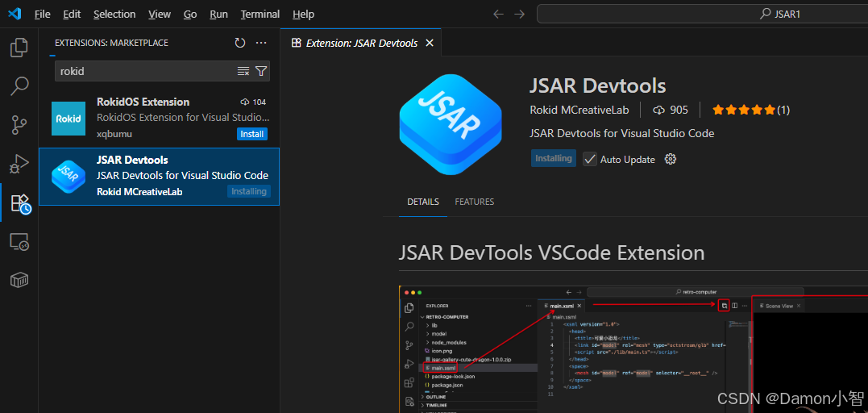The image size is (868, 413).
Task: Select the JSAR Devtools list item
Action: pos(159,177)
